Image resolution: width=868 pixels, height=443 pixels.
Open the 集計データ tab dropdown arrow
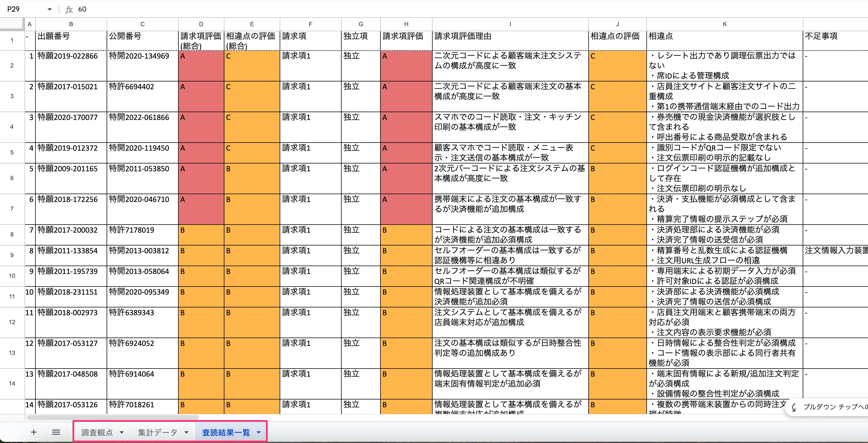tap(186, 433)
